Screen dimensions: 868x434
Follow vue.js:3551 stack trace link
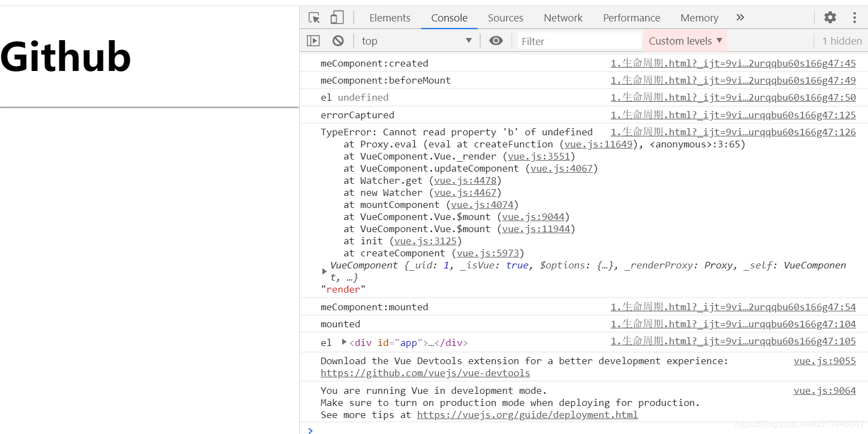coord(539,156)
